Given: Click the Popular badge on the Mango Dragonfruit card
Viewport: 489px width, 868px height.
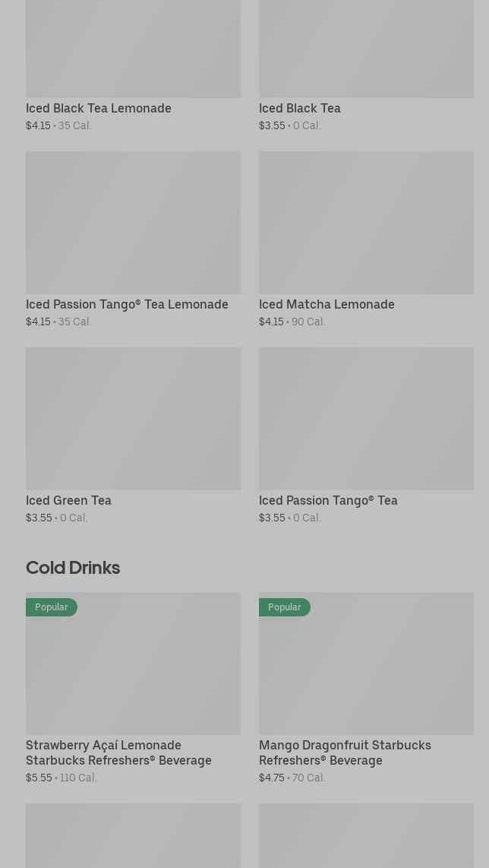Looking at the screenshot, I should pos(284,607).
